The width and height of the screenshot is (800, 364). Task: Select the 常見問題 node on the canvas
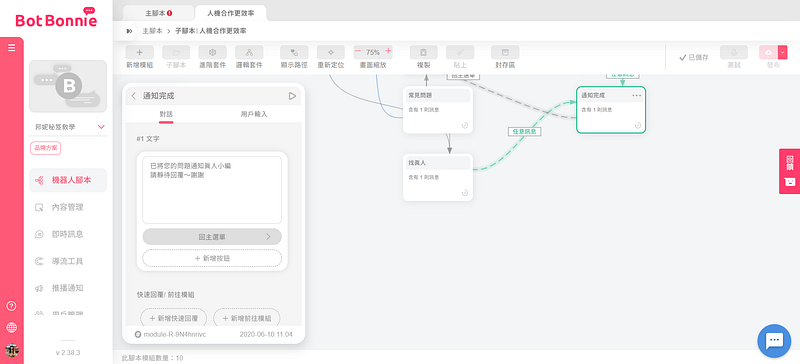(438, 110)
